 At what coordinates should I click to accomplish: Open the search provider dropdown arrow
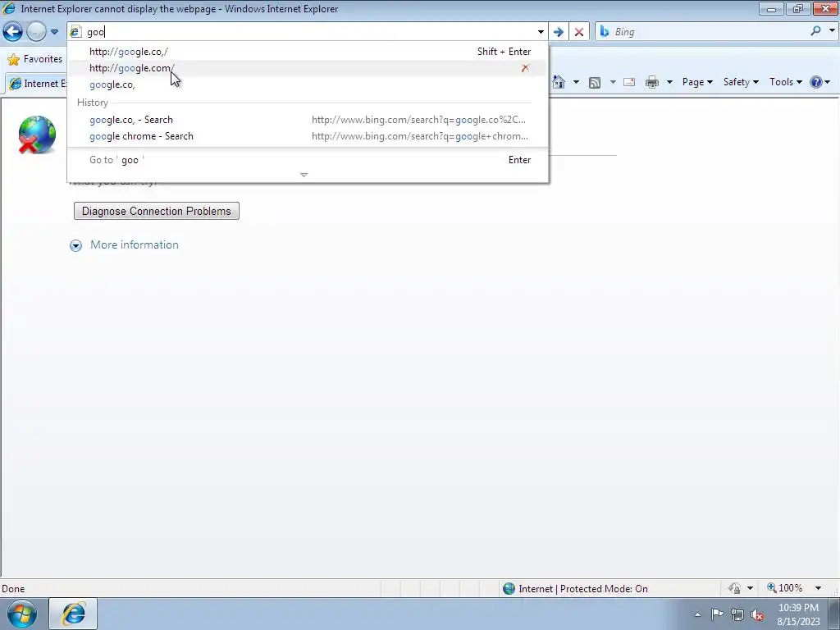tap(832, 31)
